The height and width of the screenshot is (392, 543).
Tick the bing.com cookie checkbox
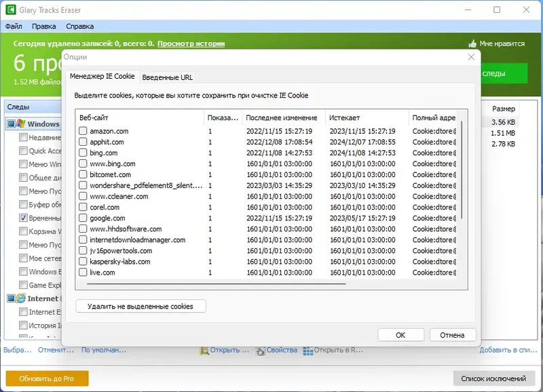(83, 153)
